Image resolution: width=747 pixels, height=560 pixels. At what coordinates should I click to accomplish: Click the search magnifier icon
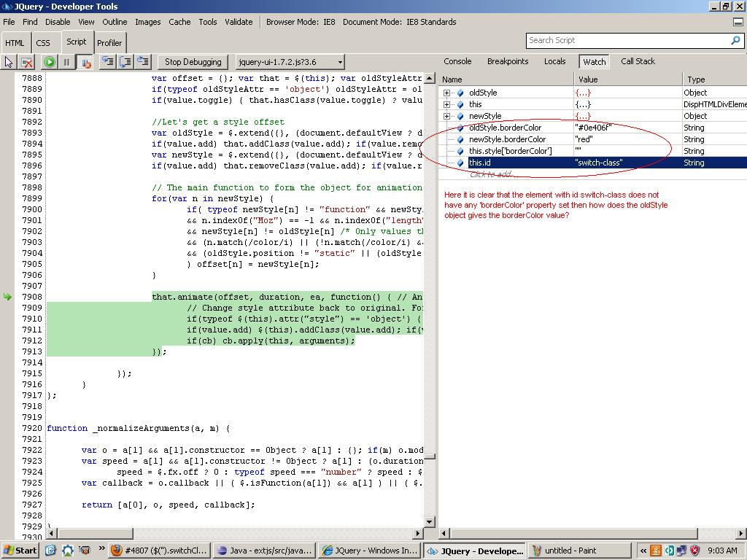tap(735, 41)
